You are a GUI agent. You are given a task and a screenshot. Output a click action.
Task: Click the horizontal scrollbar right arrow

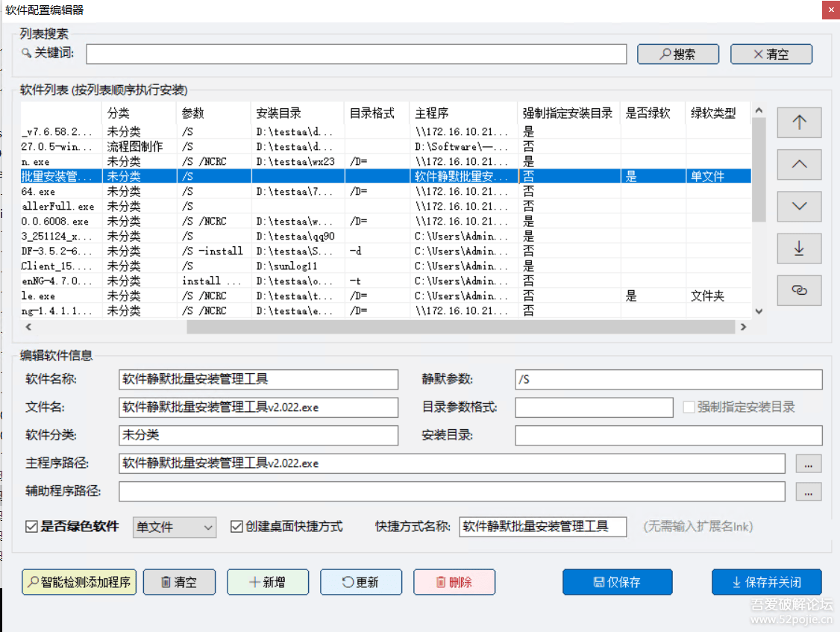(743, 327)
